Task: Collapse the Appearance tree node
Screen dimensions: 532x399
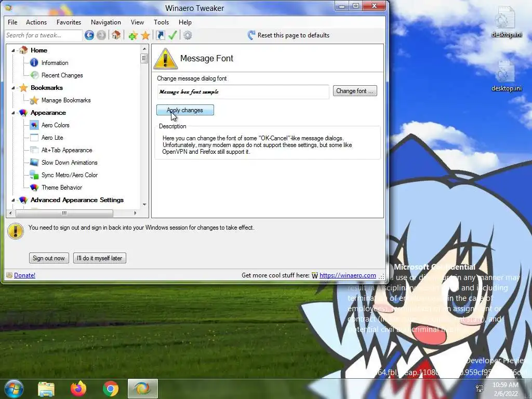Action: (13, 113)
